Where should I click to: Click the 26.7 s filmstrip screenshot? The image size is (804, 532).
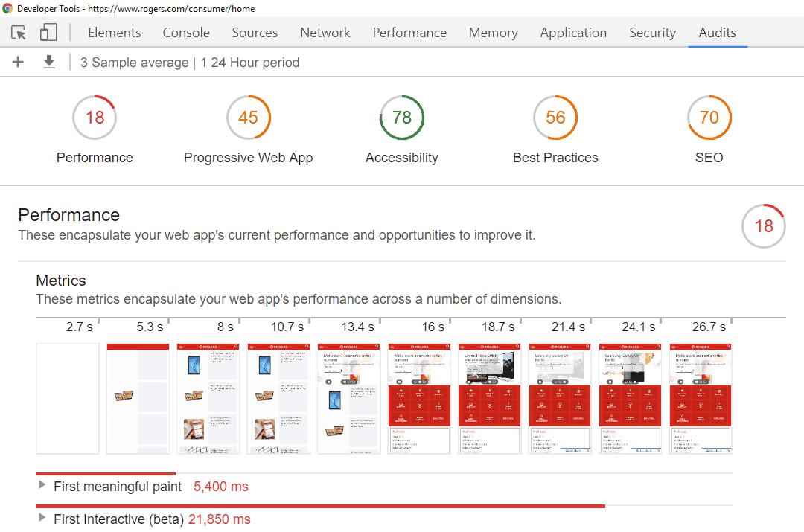(700, 398)
